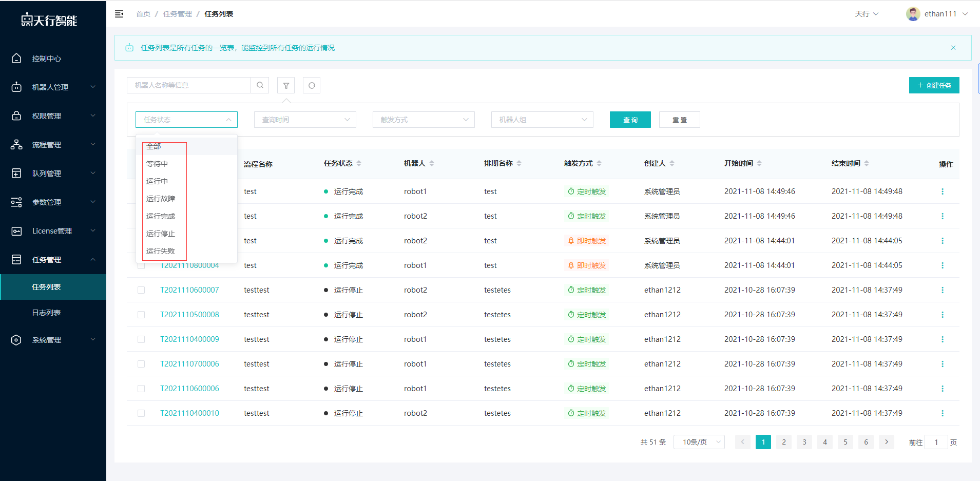This screenshot has height=481, width=980.
Task: Click the search magnifier icon button
Action: click(x=260, y=85)
